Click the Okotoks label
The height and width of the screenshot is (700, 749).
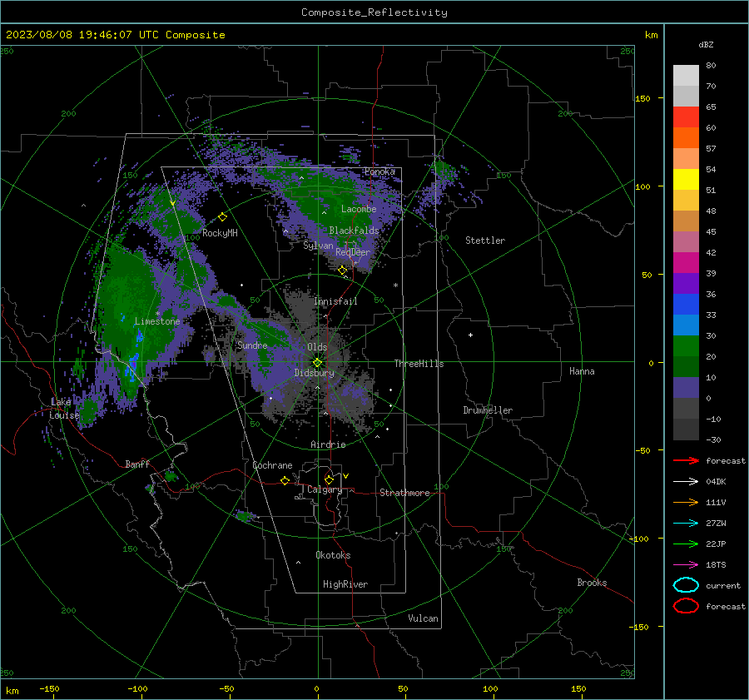click(333, 555)
